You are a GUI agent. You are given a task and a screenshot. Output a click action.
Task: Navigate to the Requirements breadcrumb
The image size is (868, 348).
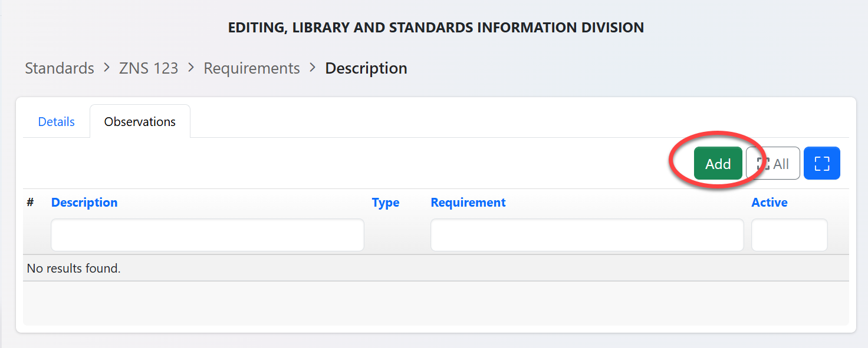252,68
